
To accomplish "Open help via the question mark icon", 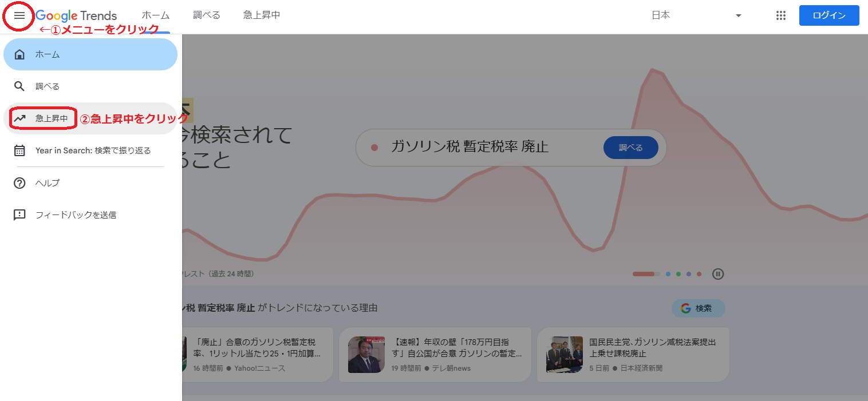I will [19, 182].
